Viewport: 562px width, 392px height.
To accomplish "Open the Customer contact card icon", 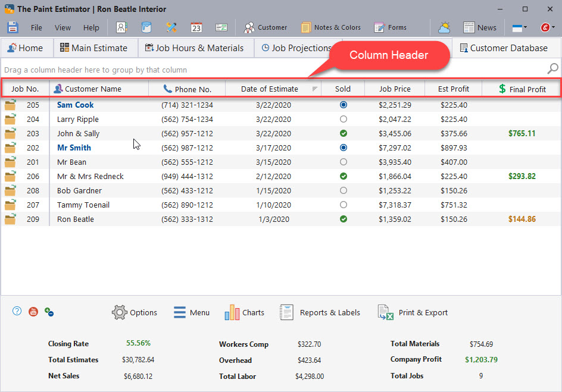I will coord(121,27).
